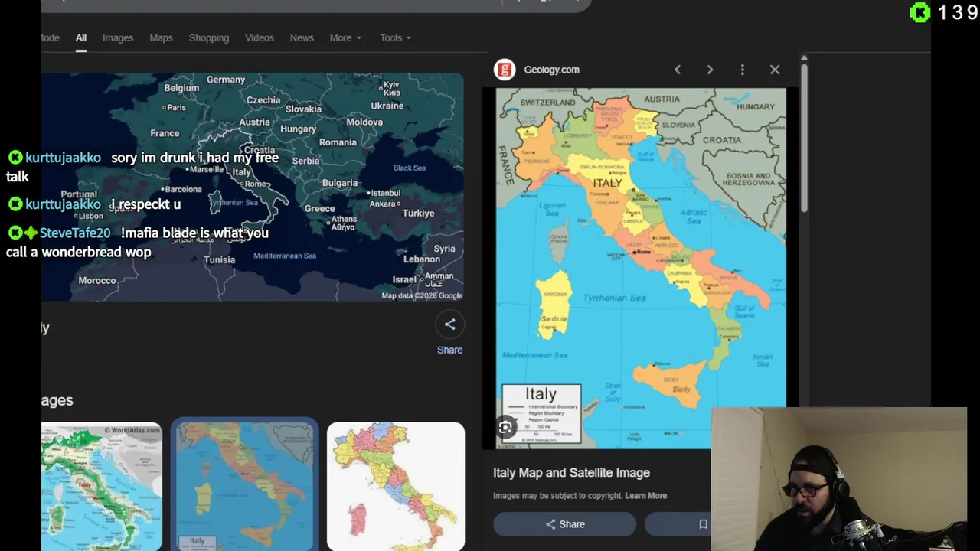Click the 'Map data ©2026 Google' attribution
The width and height of the screenshot is (980, 551).
coord(422,295)
